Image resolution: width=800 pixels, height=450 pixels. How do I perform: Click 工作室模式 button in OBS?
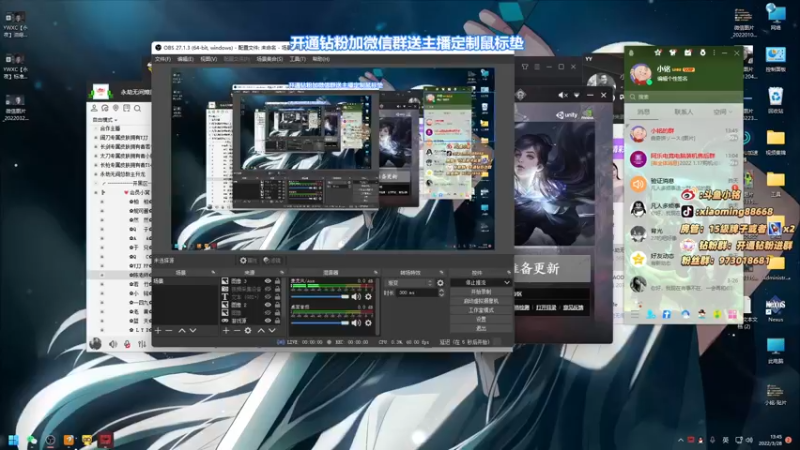pos(481,310)
